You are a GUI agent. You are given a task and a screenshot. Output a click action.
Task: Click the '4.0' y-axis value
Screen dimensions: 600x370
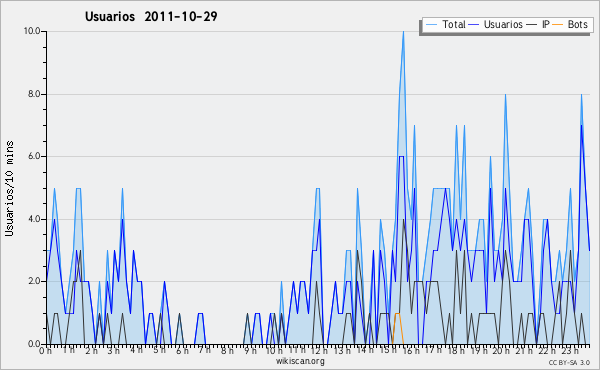coord(34,219)
